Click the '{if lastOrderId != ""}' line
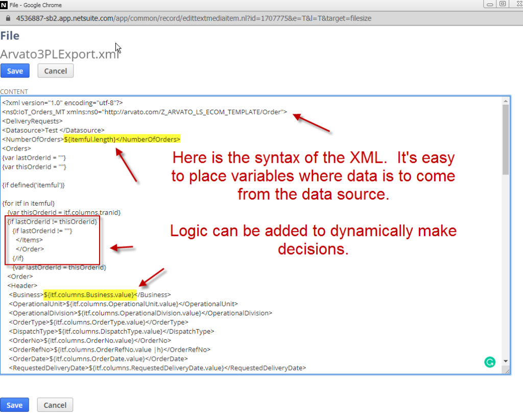The image size is (523, 420). pos(42,231)
